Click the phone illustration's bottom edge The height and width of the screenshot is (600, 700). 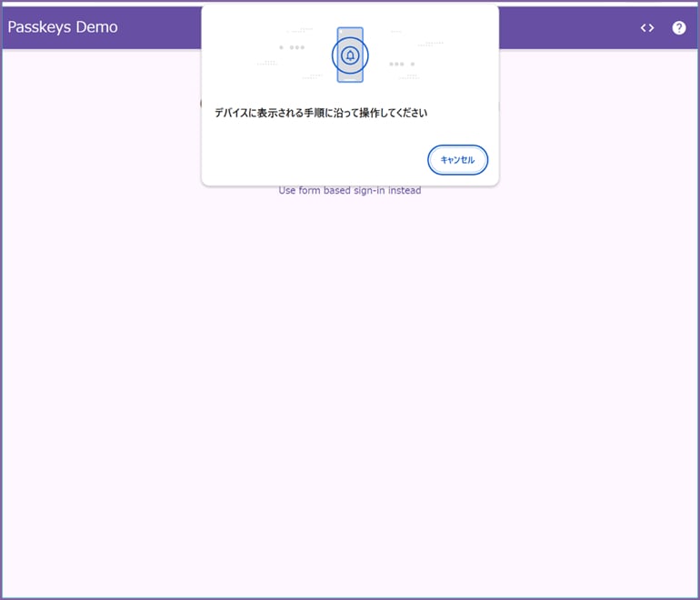[350, 81]
